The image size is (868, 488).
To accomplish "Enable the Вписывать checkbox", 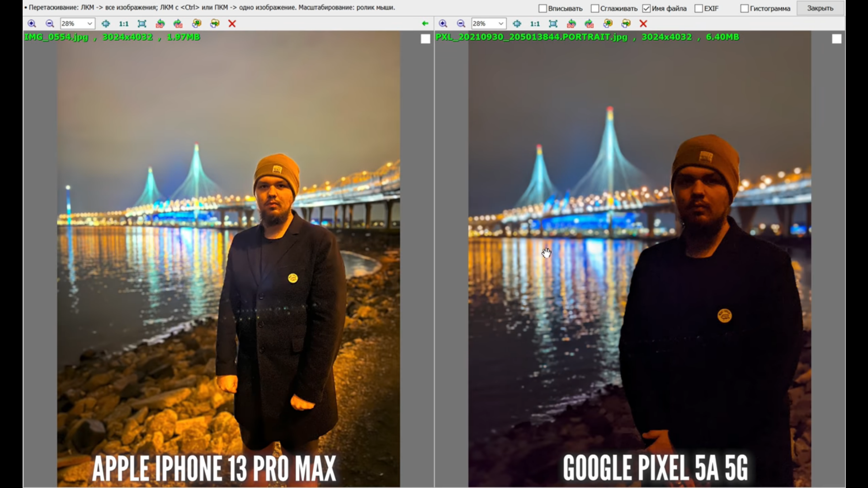I will pyautogui.click(x=543, y=9).
